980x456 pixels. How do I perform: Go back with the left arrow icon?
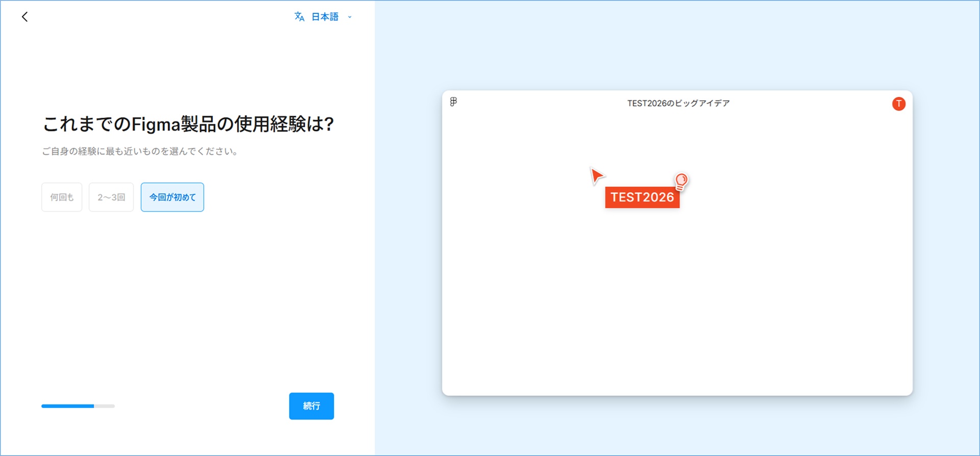(24, 17)
